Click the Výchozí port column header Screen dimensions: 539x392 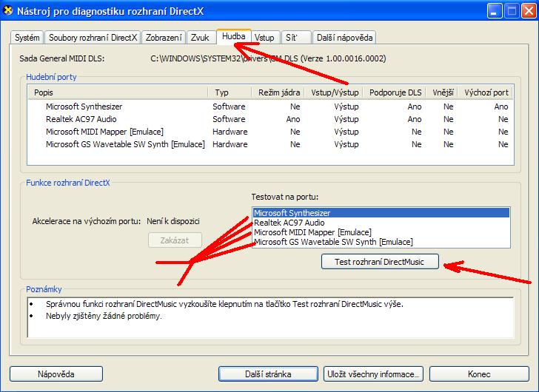coord(486,92)
